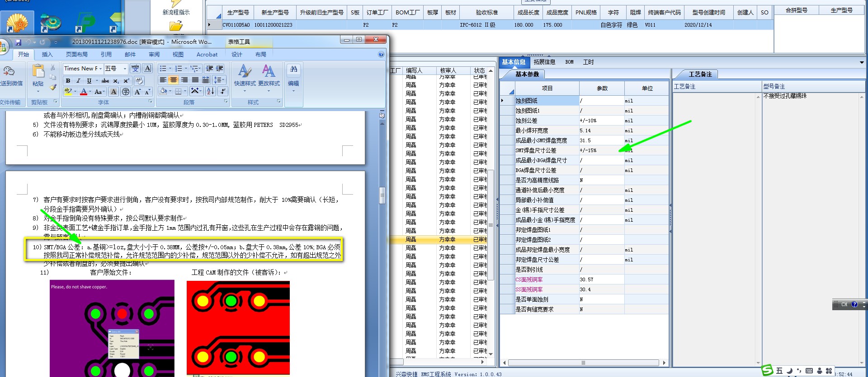Click the Decrease Indent icon
Viewport: 868px width, 377px height.
pyautogui.click(x=209, y=68)
